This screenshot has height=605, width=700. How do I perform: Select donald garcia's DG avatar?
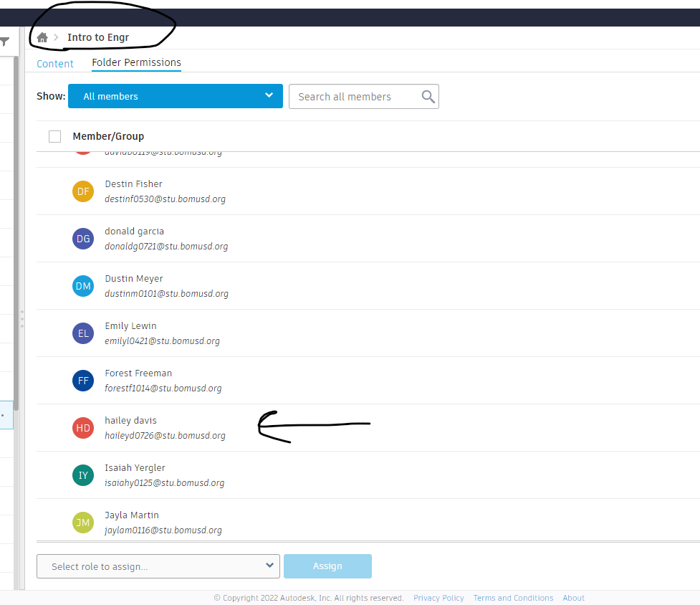[83, 239]
